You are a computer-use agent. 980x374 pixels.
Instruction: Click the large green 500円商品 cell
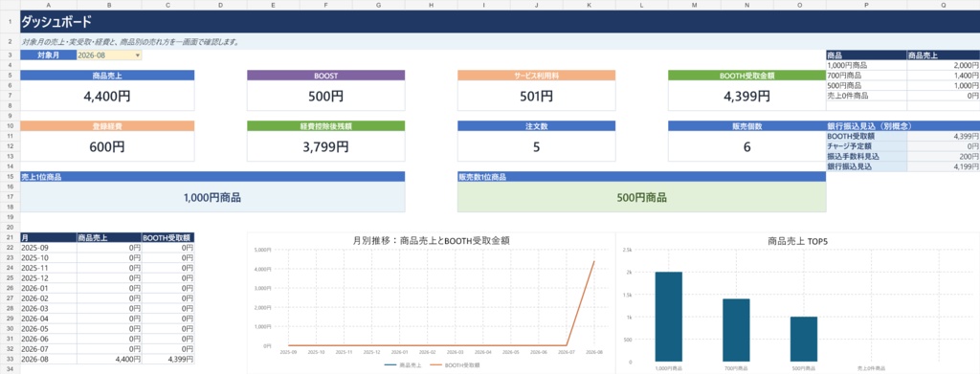[x=642, y=197]
